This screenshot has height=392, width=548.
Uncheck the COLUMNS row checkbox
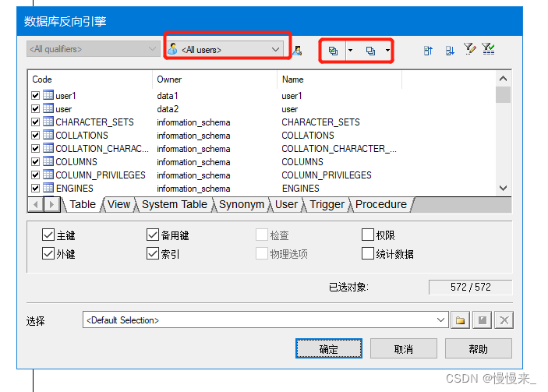click(x=35, y=162)
